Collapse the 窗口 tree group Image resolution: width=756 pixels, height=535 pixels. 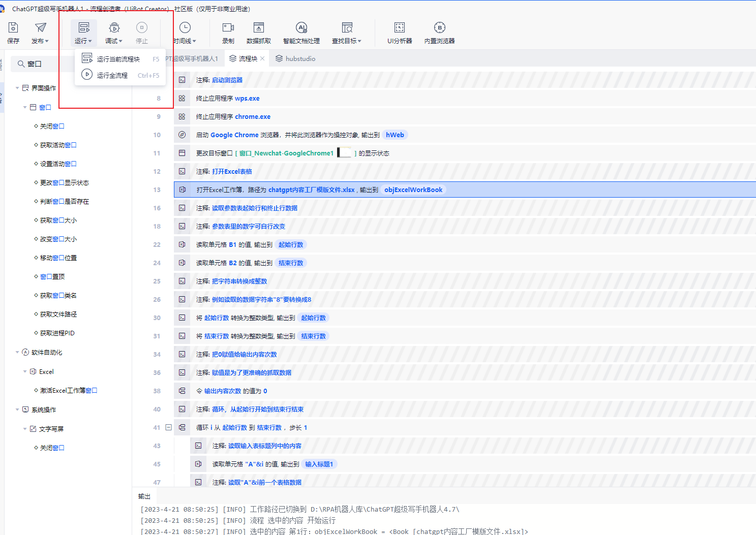(25, 108)
